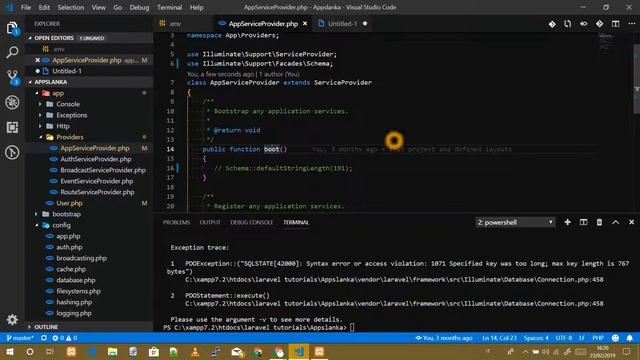Click the master branch in status bar

coord(20,338)
